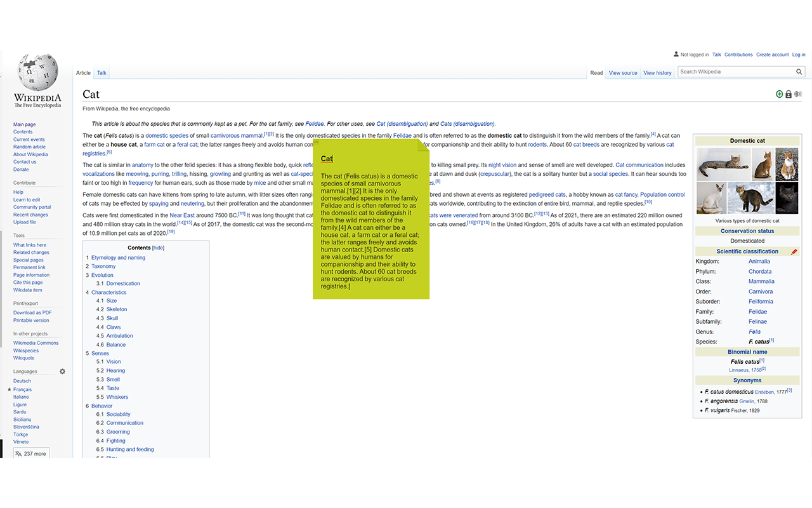Click the red pencil edit icon beside Scientific classification
Viewport: 812px width, 508px height.
(x=794, y=251)
